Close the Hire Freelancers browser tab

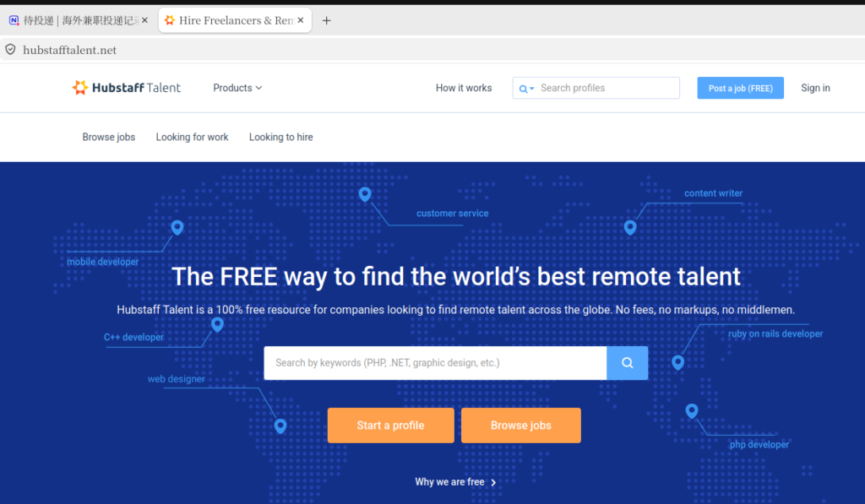301,20
